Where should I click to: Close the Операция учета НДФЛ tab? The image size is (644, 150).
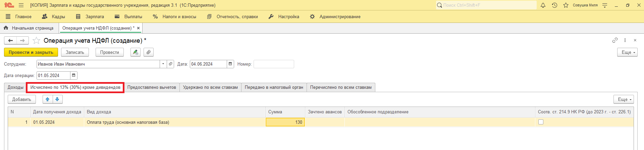coord(138,28)
